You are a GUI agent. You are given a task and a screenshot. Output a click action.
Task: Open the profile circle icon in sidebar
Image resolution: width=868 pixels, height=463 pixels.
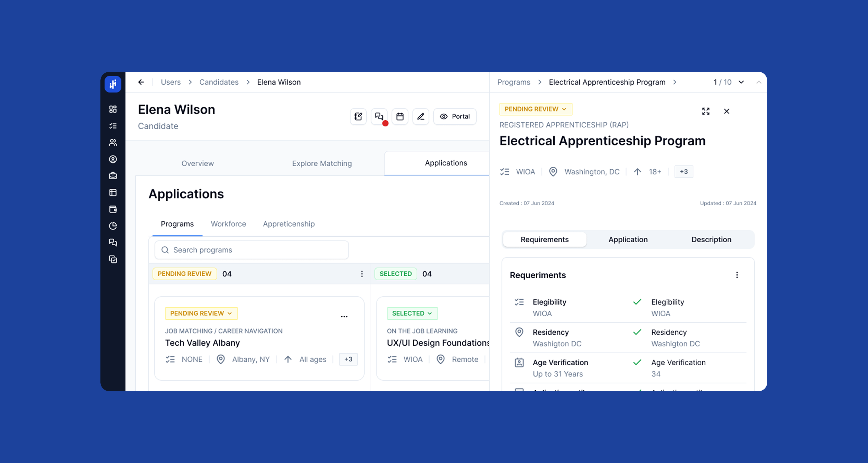tap(113, 159)
